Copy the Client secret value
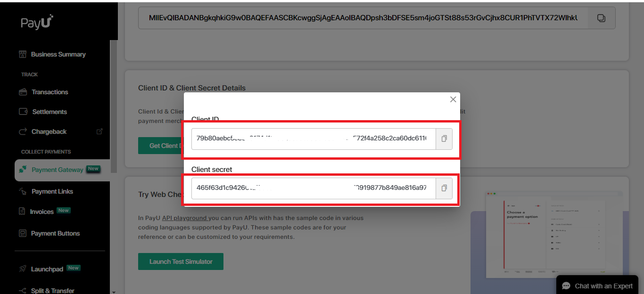 pyautogui.click(x=444, y=188)
